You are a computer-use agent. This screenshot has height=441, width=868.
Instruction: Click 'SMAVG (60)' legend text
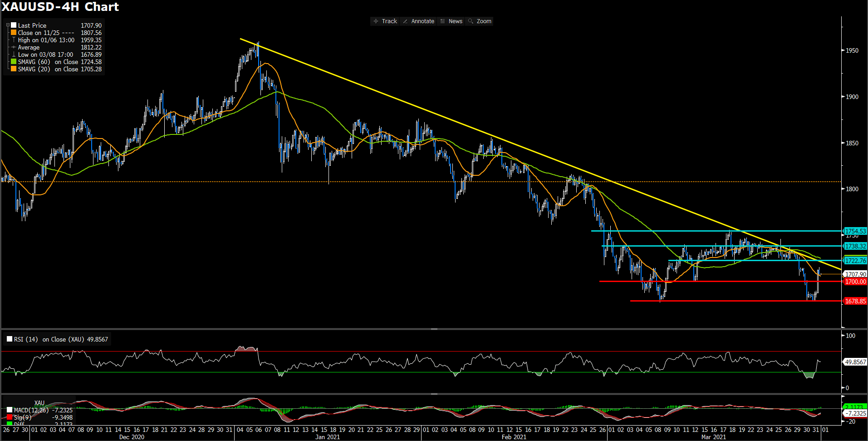[34, 62]
